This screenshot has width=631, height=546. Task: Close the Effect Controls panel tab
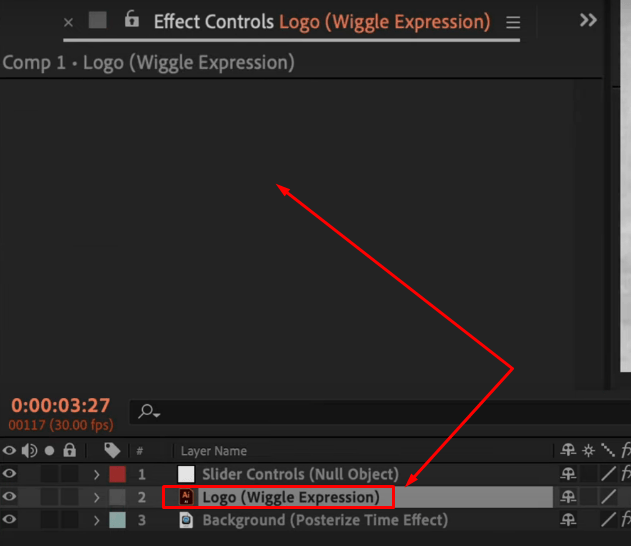tap(68, 22)
